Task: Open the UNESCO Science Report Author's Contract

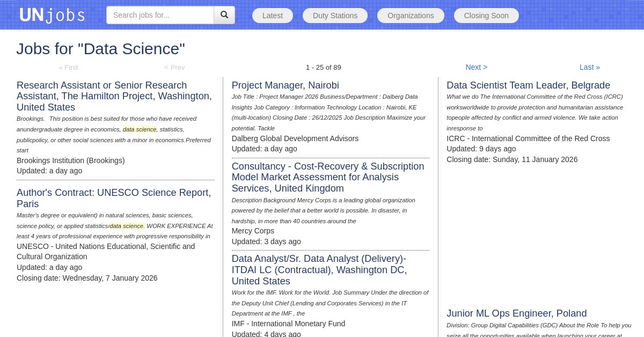Action: pyautogui.click(x=113, y=198)
